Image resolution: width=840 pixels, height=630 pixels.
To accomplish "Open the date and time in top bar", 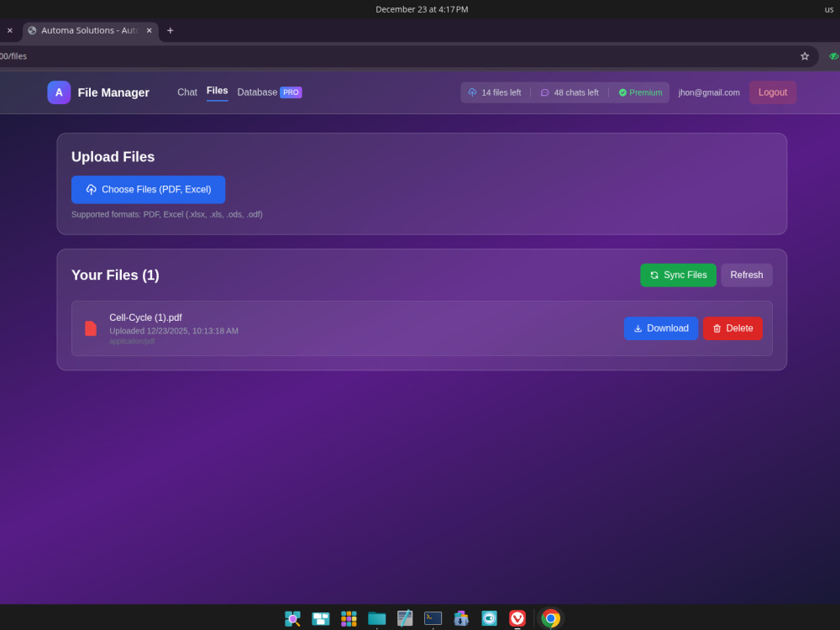I will point(422,9).
